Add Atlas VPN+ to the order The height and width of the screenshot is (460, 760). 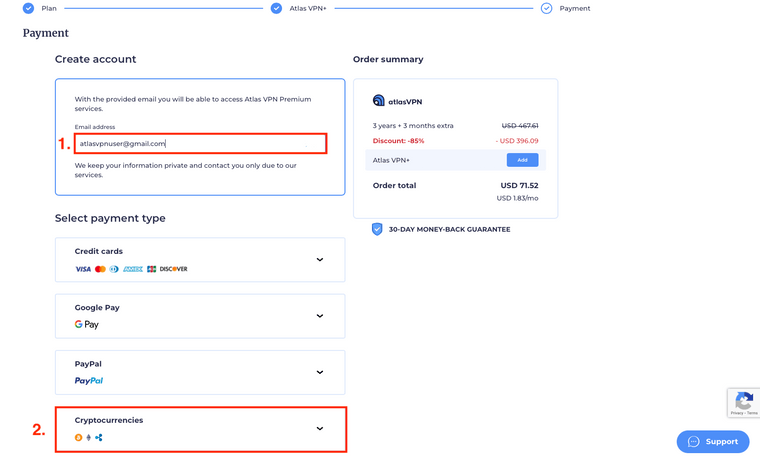pyautogui.click(x=522, y=160)
